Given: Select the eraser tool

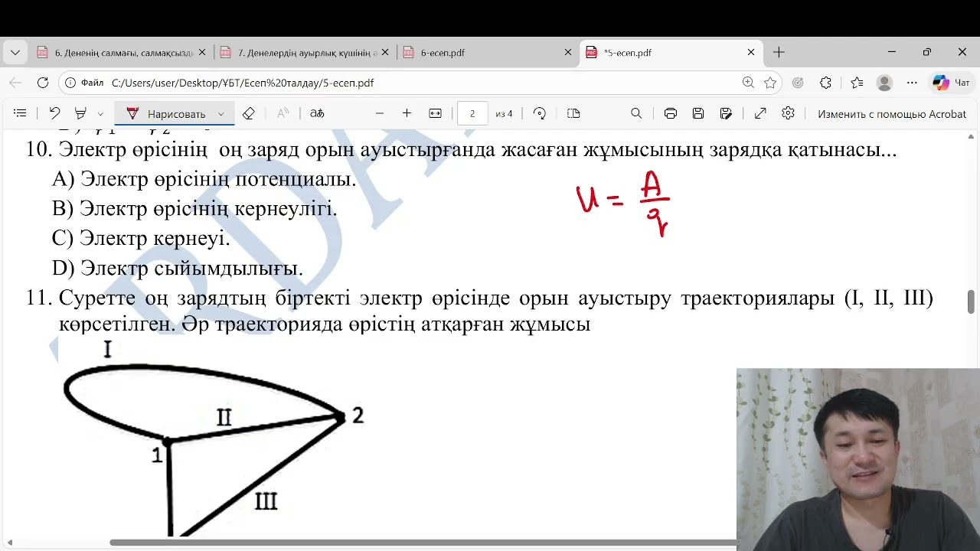Looking at the screenshot, I should click(248, 113).
